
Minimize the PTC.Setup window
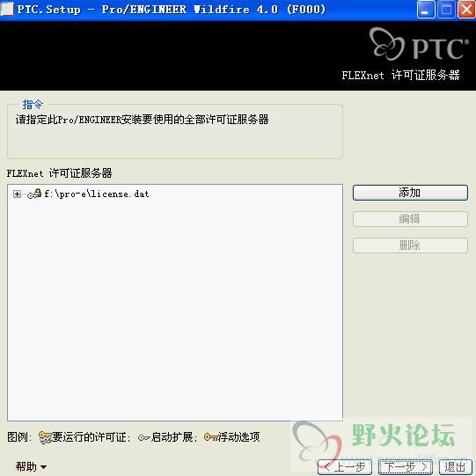pyautogui.click(x=426, y=10)
